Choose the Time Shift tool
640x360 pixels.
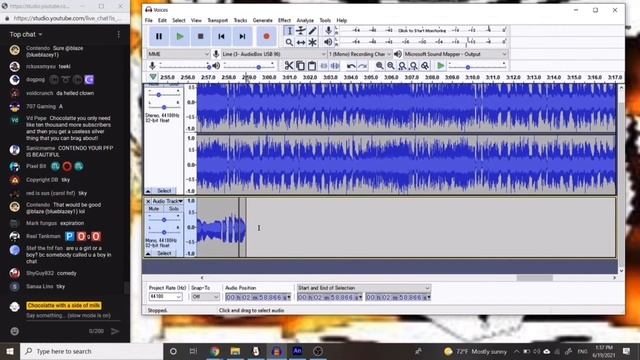tap(301, 42)
